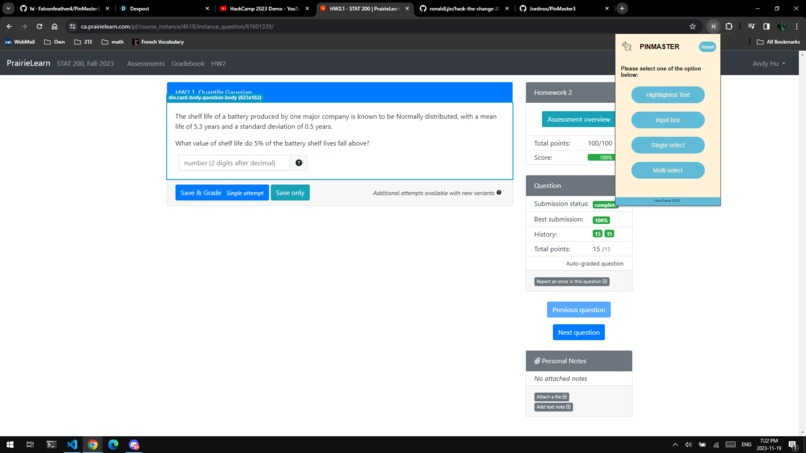Show hidden system tray icons
This screenshot has width=806, height=453.
coord(675,445)
